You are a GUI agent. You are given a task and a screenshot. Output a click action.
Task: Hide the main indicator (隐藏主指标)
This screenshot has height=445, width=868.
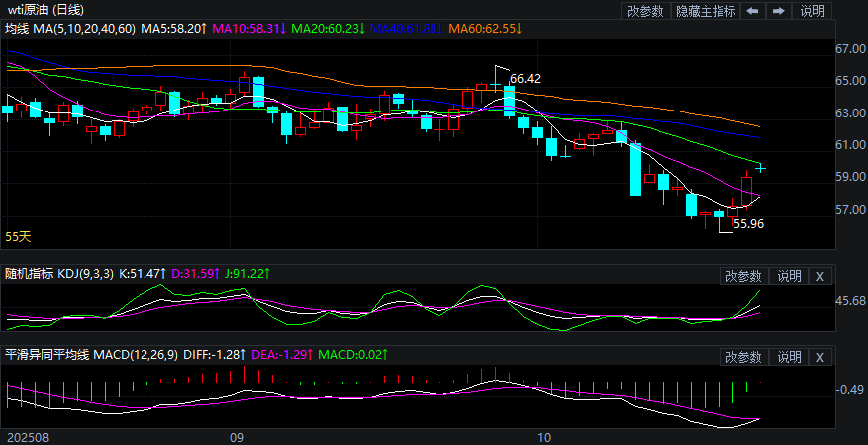706,11
